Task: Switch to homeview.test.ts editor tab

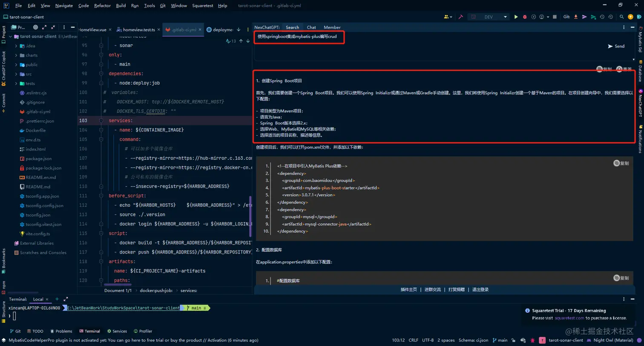Action: [x=138, y=30]
